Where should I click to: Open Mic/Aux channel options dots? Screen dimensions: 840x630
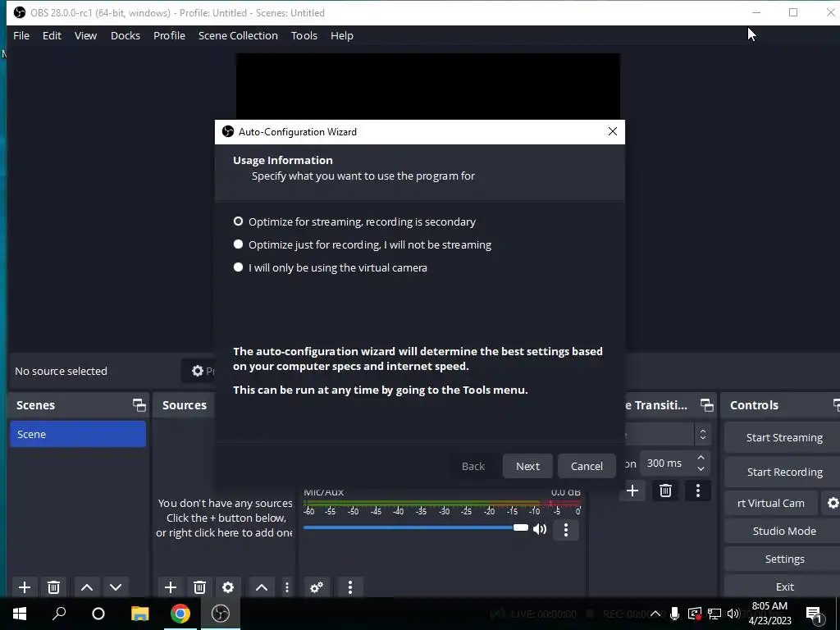point(566,529)
